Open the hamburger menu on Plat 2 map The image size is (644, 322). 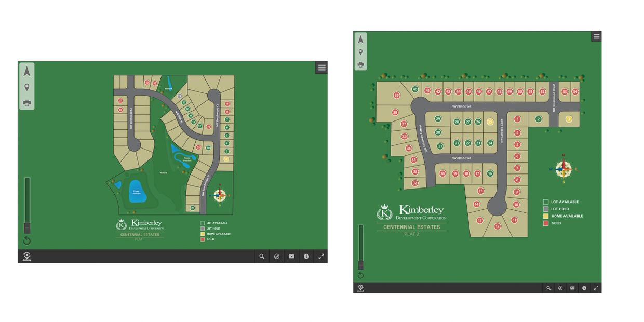pos(596,36)
